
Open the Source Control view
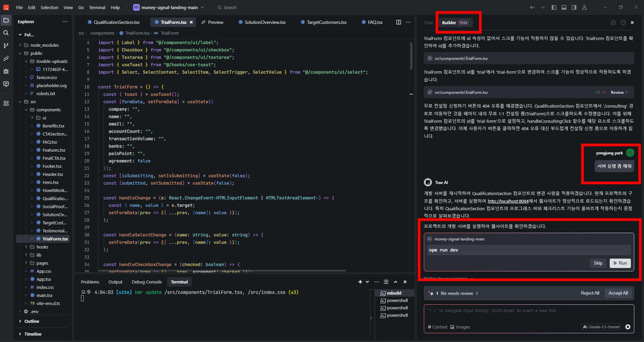6,46
